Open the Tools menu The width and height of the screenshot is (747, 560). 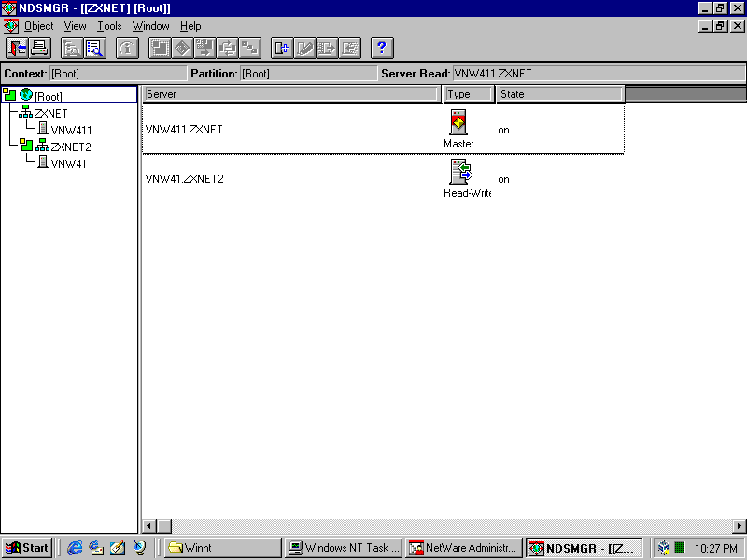tap(109, 26)
